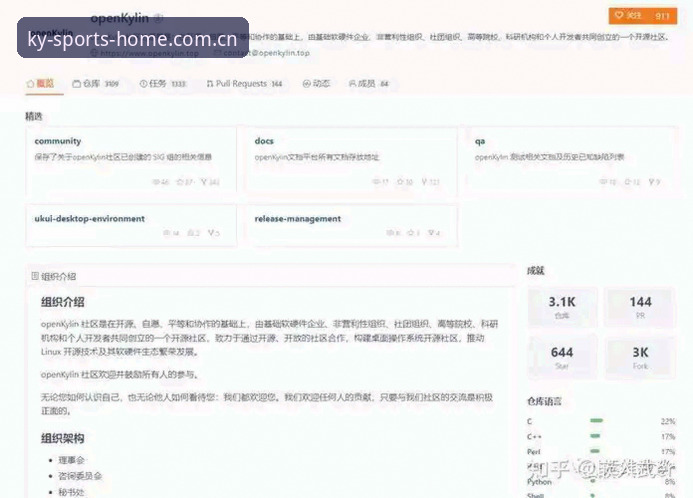
Task: Click the bold 组织介绍 heading in the article
Action: [x=63, y=302]
